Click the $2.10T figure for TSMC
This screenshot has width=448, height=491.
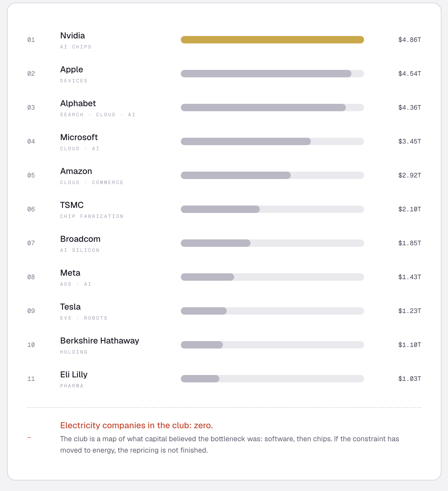pos(410,209)
